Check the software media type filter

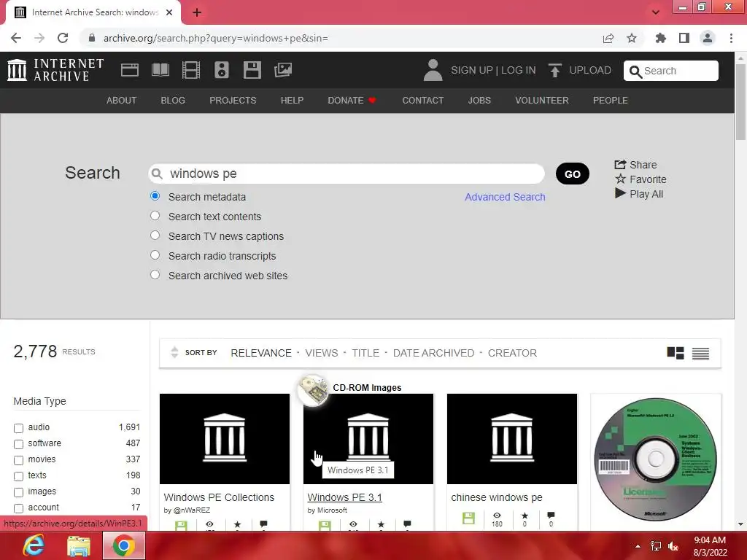(x=18, y=444)
